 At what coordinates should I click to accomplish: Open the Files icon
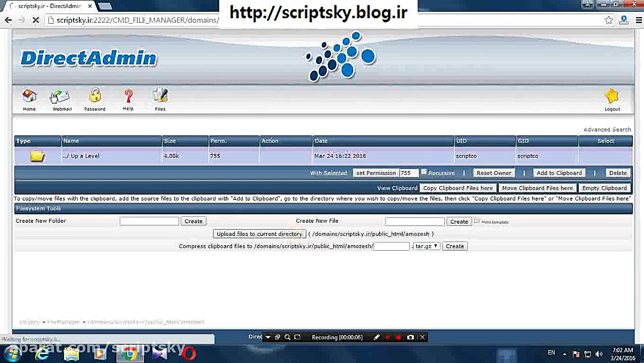(x=160, y=96)
